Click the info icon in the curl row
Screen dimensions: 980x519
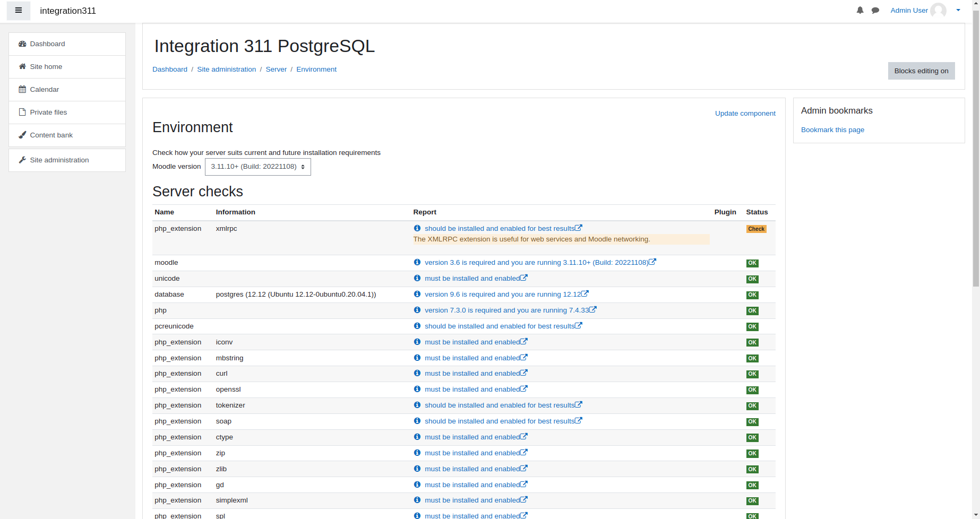click(x=417, y=373)
